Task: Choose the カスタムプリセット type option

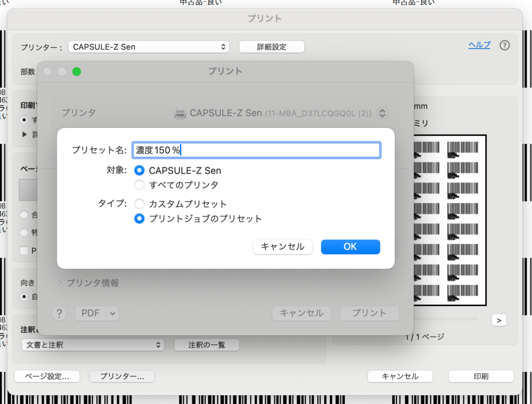Action: 139,204
